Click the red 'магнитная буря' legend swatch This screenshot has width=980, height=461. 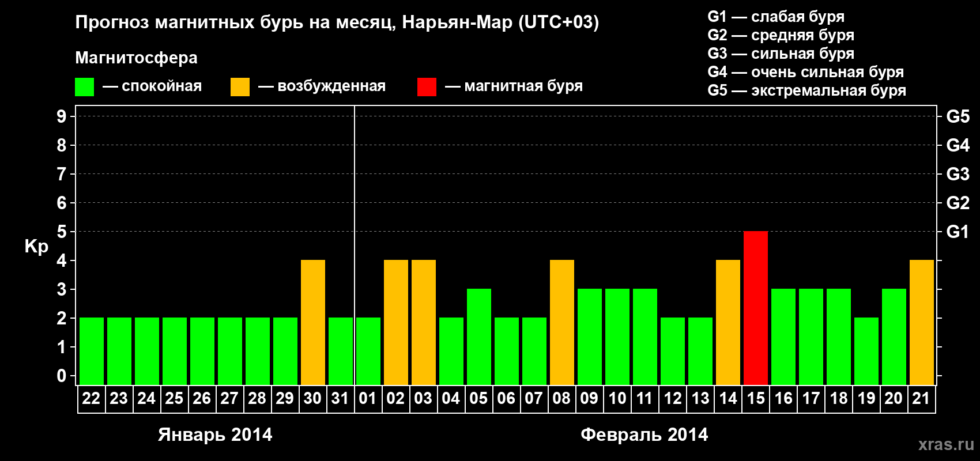[x=427, y=87]
